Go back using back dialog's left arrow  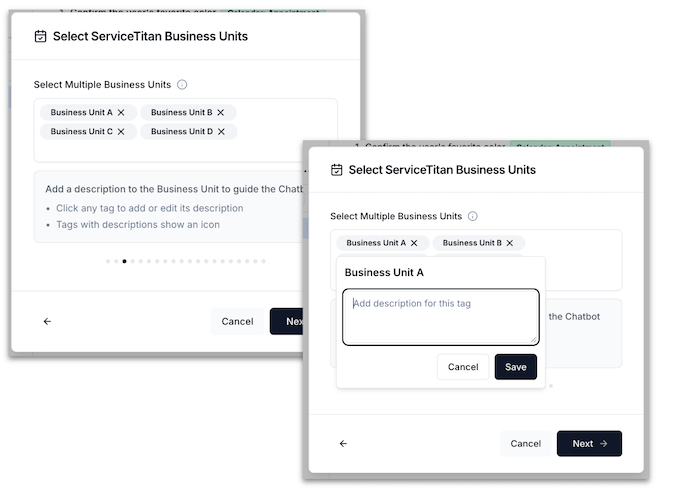(47, 321)
